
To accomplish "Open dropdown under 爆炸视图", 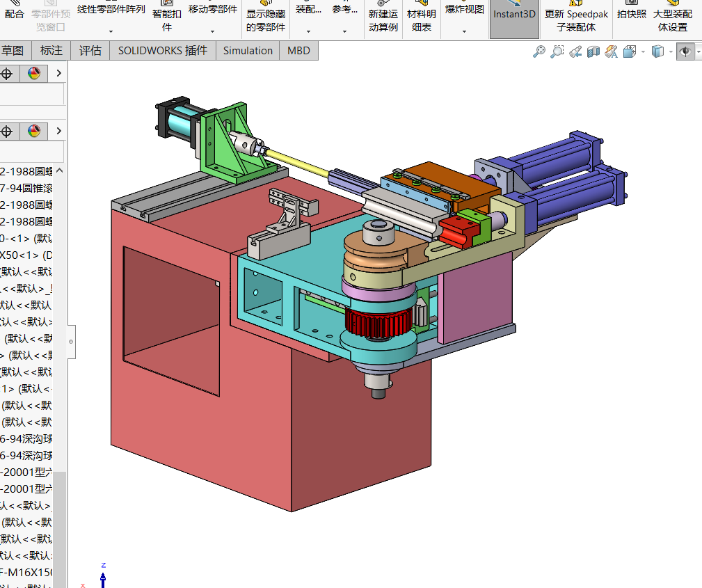I will coord(464,31).
